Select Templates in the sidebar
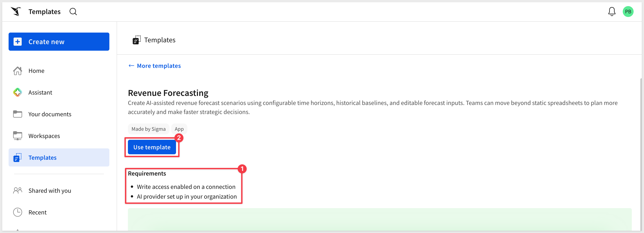644x233 pixels. click(59, 157)
